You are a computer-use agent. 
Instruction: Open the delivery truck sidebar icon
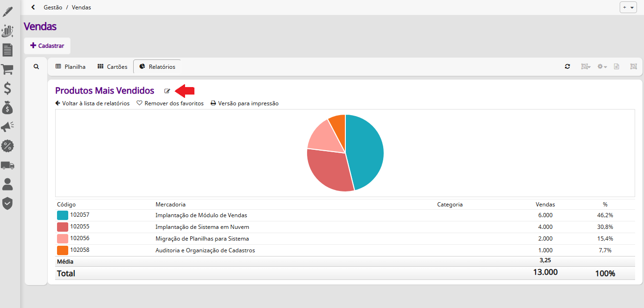pos(7,165)
